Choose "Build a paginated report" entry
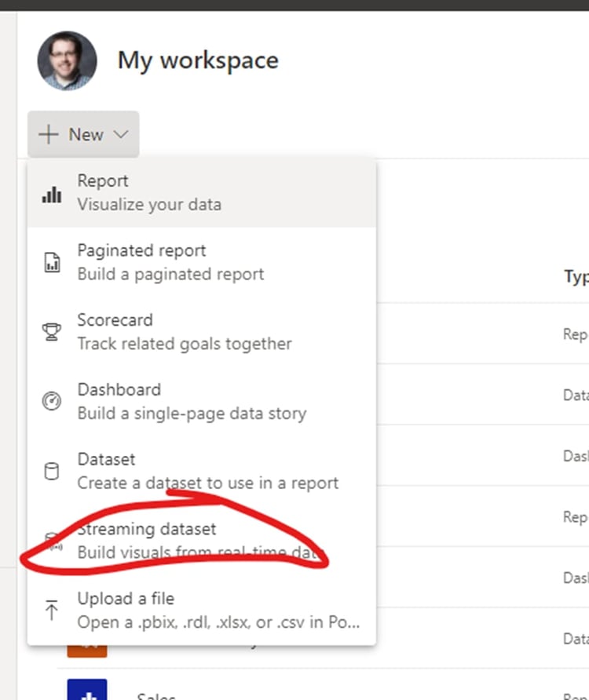 [x=170, y=274]
